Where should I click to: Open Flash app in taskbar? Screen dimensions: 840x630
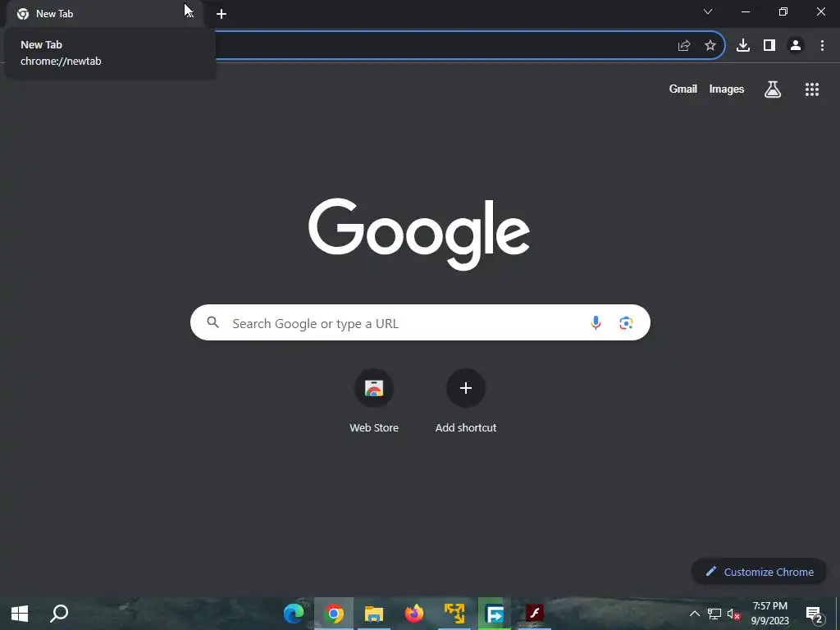(535, 614)
